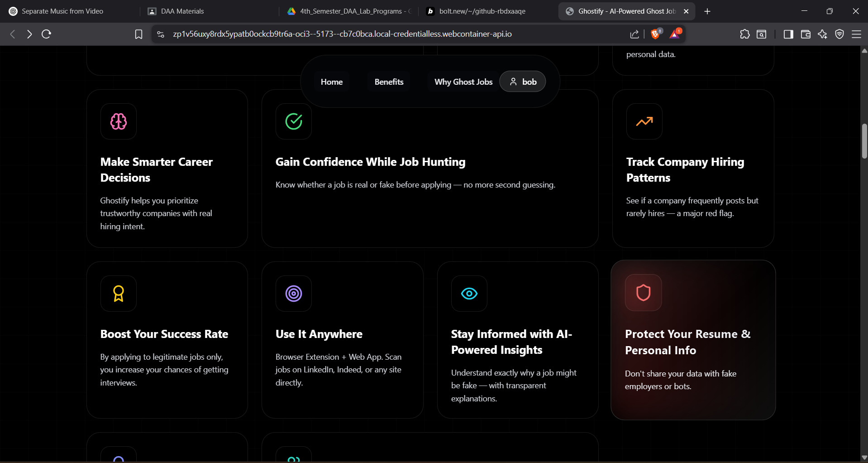Click the red shield icon
Image resolution: width=868 pixels, height=463 pixels.
[644, 293]
